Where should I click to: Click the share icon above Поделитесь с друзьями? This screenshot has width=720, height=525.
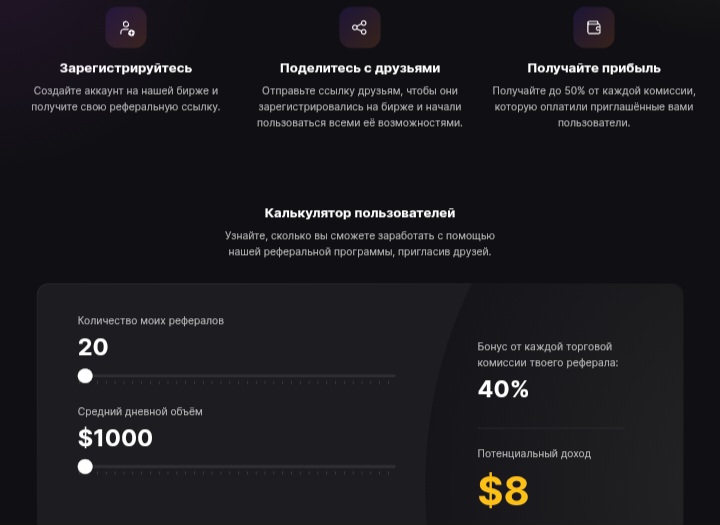(x=360, y=28)
